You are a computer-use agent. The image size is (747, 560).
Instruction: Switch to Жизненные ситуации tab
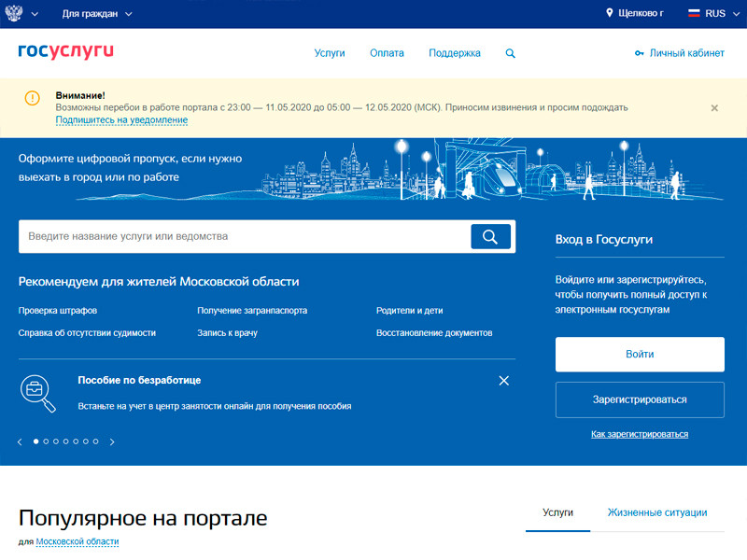(x=656, y=512)
